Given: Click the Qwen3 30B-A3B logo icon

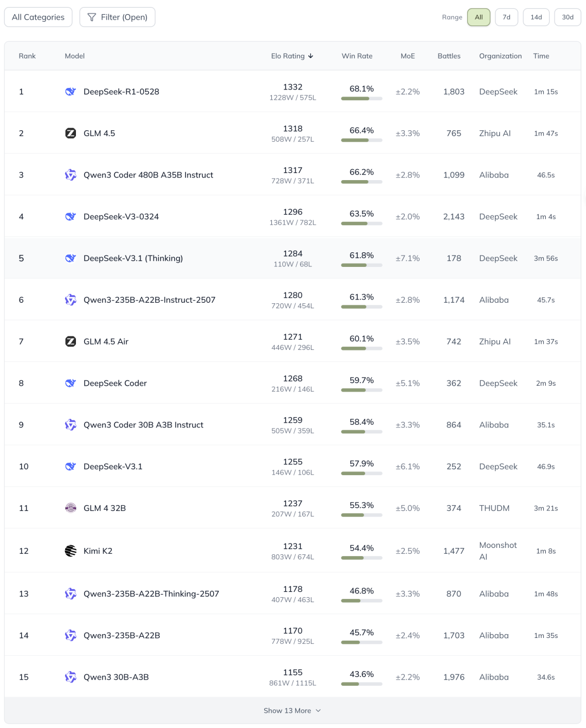Looking at the screenshot, I should coord(71,677).
